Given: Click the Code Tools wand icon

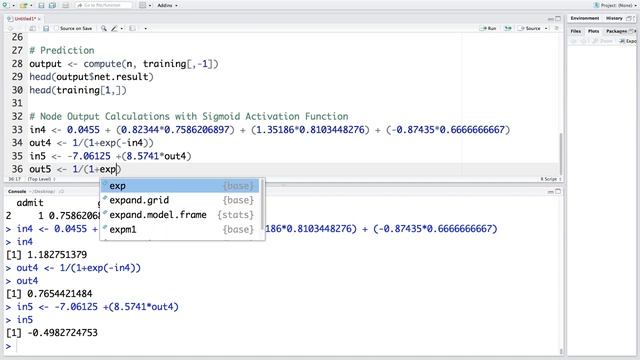Looking at the screenshot, I should 114,28.
